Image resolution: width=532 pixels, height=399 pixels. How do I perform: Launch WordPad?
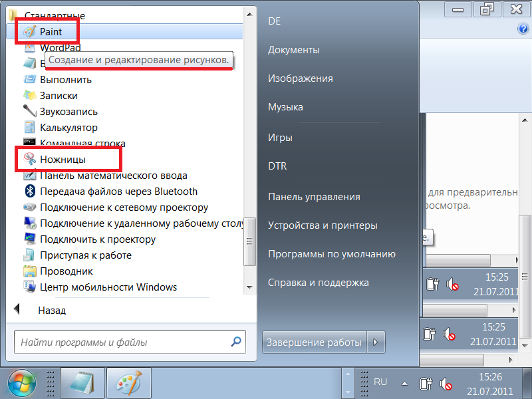click(60, 47)
